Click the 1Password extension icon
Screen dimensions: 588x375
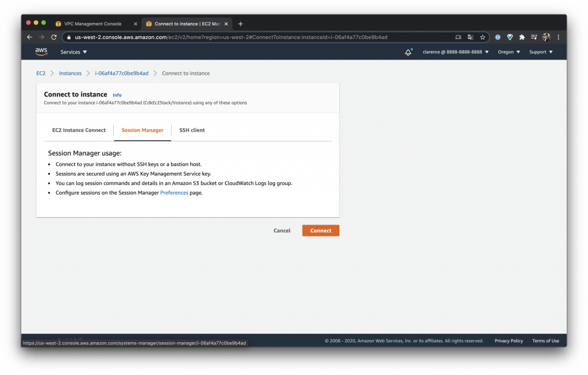click(498, 37)
